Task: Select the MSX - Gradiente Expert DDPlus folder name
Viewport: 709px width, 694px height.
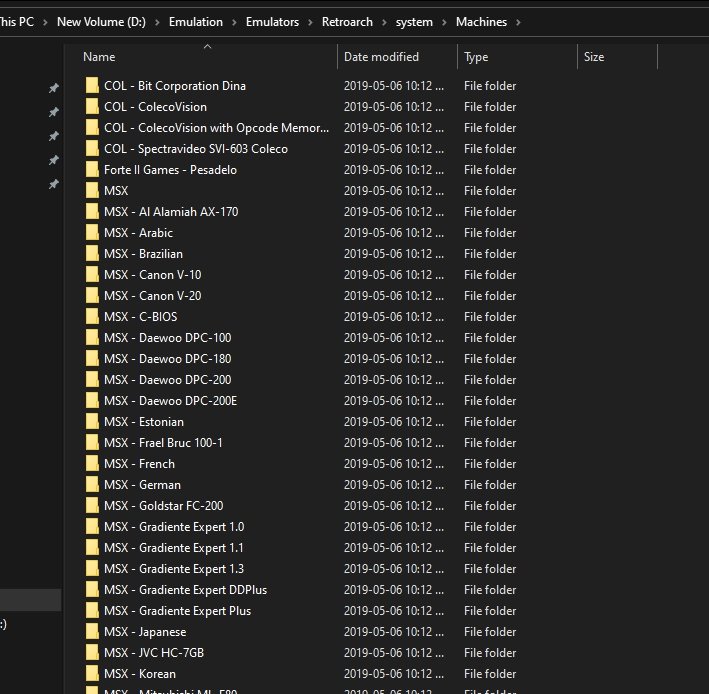Action: click(185, 590)
